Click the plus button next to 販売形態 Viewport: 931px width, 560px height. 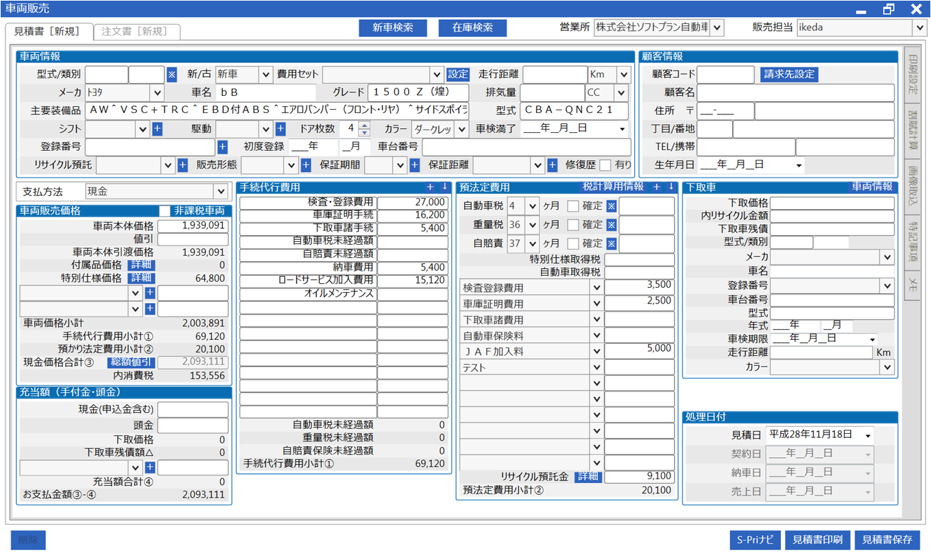point(306,165)
